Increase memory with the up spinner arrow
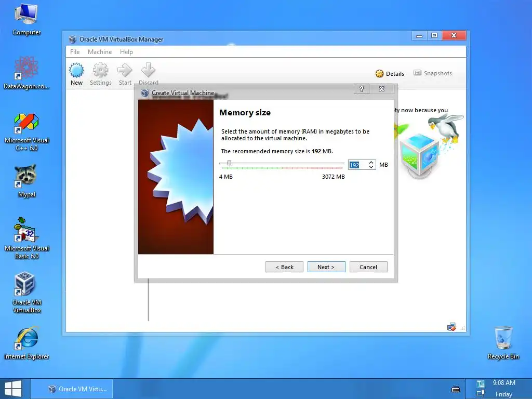The height and width of the screenshot is (399, 532). pyautogui.click(x=371, y=163)
